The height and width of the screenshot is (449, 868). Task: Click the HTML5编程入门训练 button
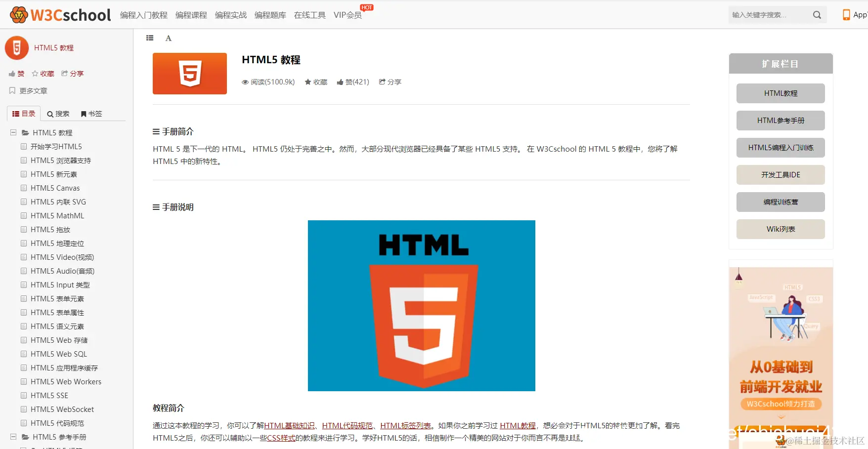[x=781, y=148]
